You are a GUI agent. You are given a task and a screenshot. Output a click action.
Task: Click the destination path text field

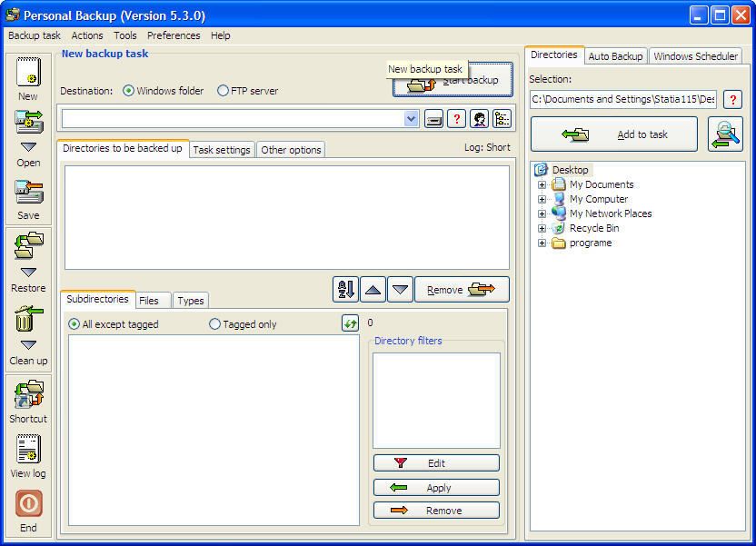pos(233,118)
